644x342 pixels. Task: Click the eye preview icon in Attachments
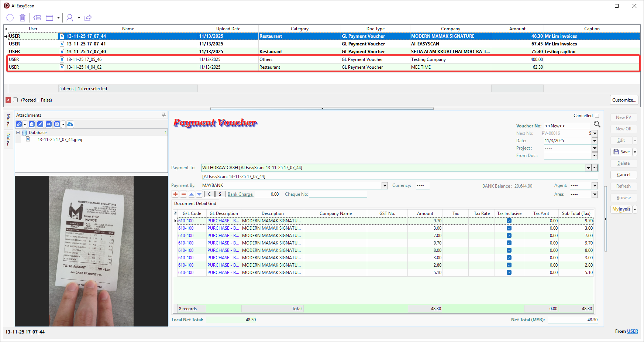[49, 124]
